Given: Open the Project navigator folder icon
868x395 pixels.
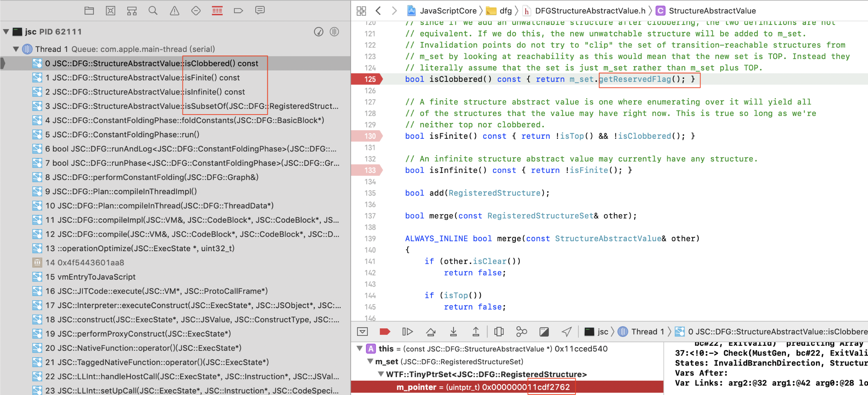Looking at the screenshot, I should [89, 11].
